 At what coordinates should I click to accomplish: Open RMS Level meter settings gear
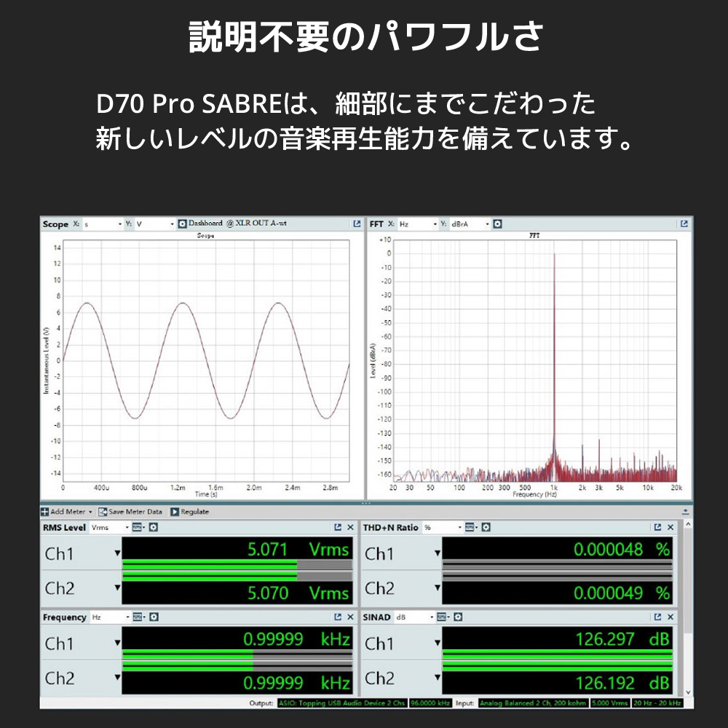click(153, 527)
